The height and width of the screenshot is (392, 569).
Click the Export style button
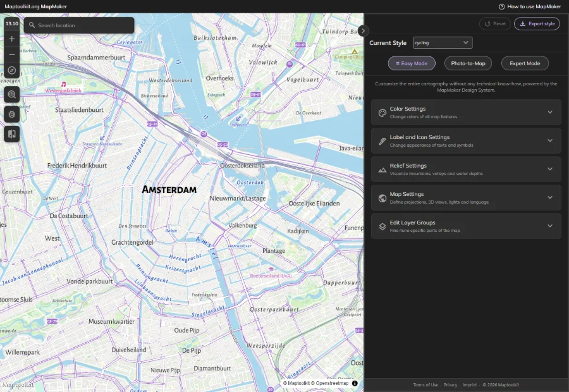[x=537, y=23]
